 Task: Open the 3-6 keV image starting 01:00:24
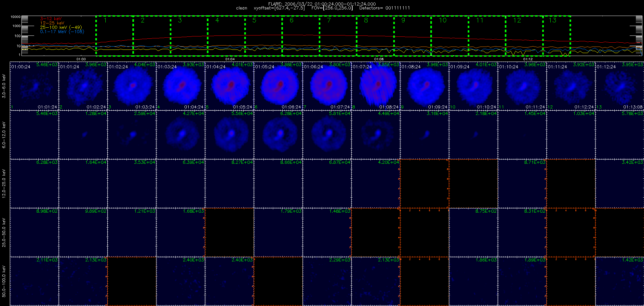point(34,86)
